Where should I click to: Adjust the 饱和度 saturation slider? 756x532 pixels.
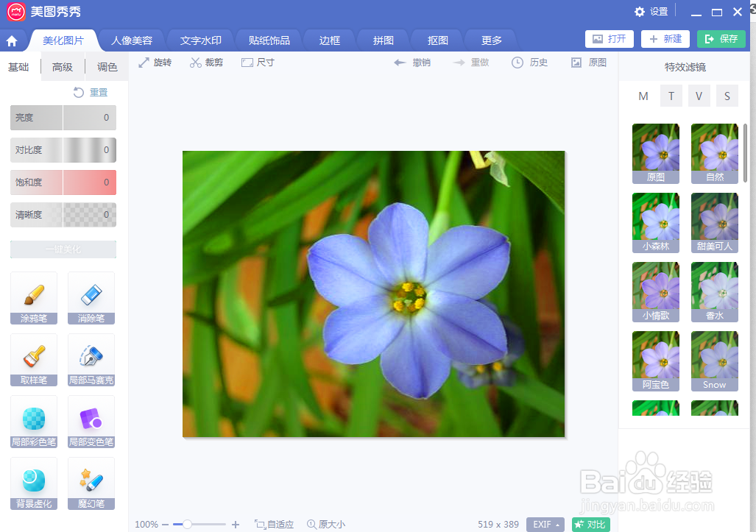[x=63, y=182]
